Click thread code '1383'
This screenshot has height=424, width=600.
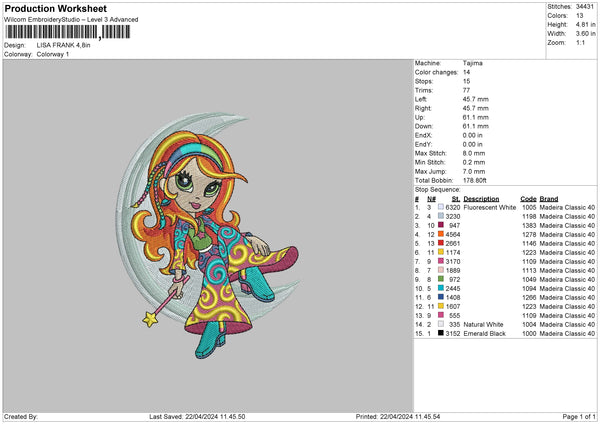pyautogui.click(x=529, y=225)
